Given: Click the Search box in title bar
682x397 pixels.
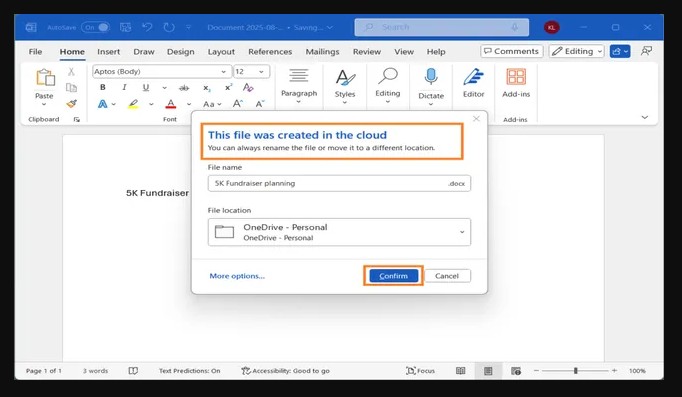Looking at the screenshot, I should tap(441, 27).
